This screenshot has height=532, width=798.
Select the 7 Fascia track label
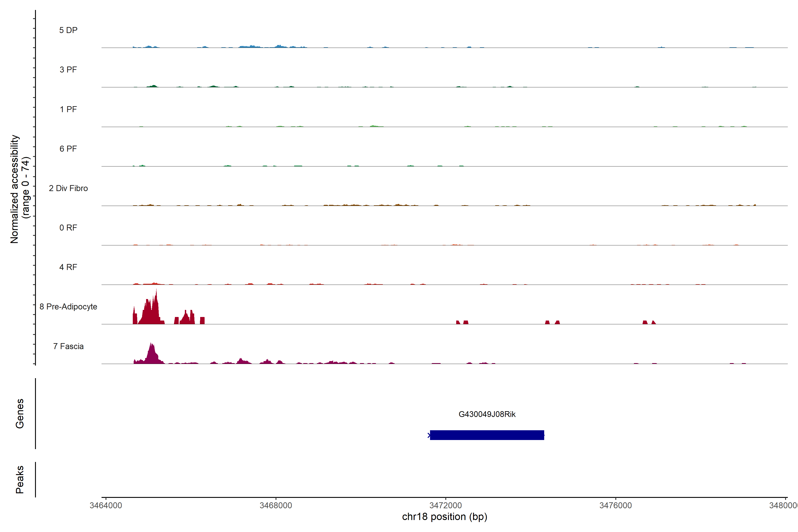68,346
